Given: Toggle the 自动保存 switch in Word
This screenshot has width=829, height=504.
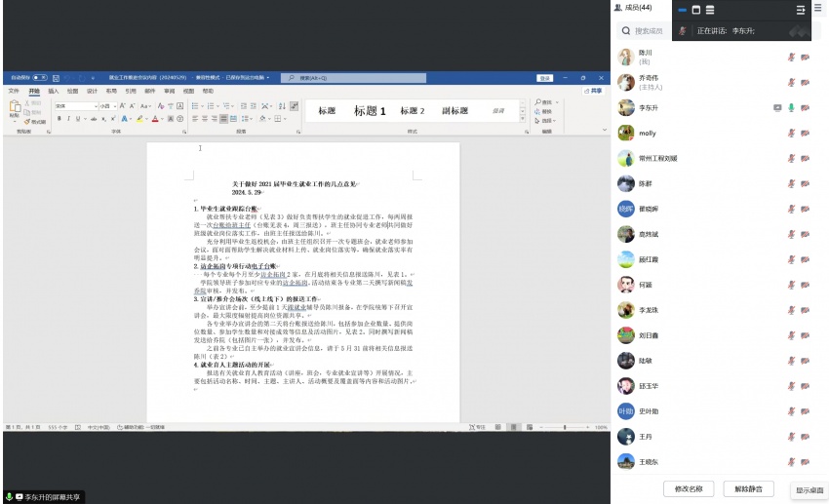Looking at the screenshot, I should tap(40, 77).
